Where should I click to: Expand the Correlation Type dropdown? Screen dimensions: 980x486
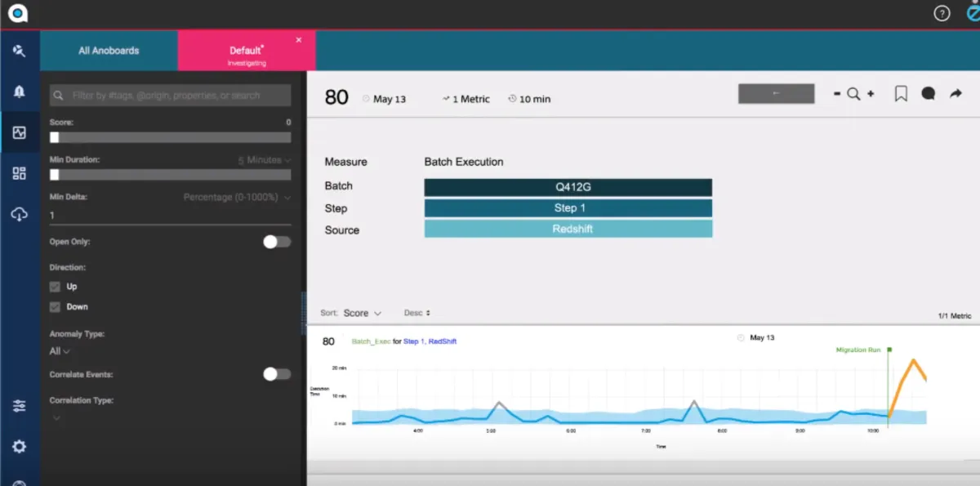tap(56, 418)
